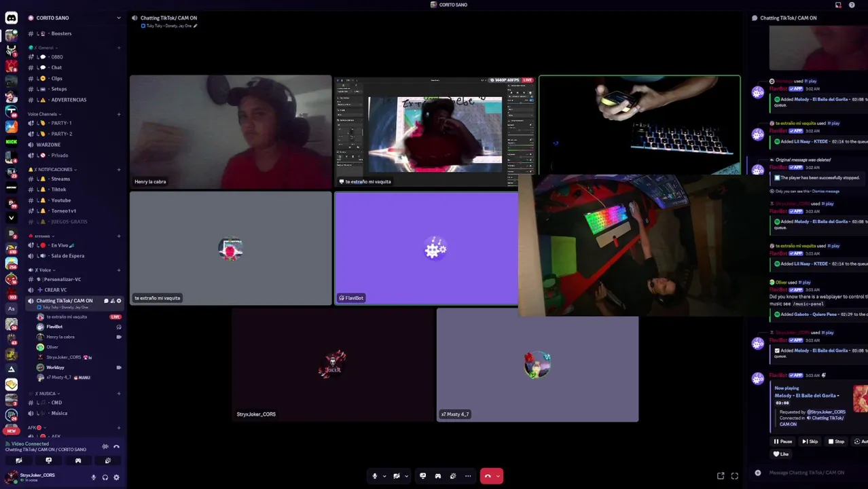
Task: Open chat for Chatting TikTok/ CAM ON voice channel
Action: tap(105, 301)
